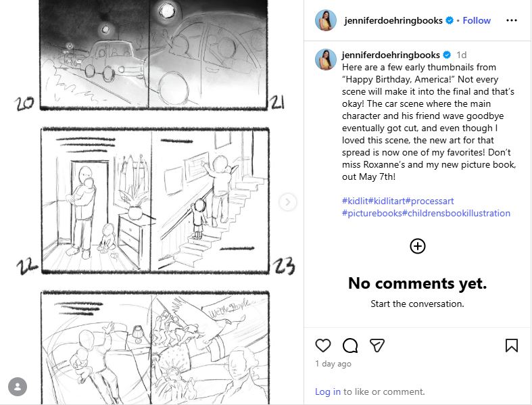Image resolution: width=532 pixels, height=405 pixels.
Task: Open the #processart hashtag
Action: (x=429, y=201)
